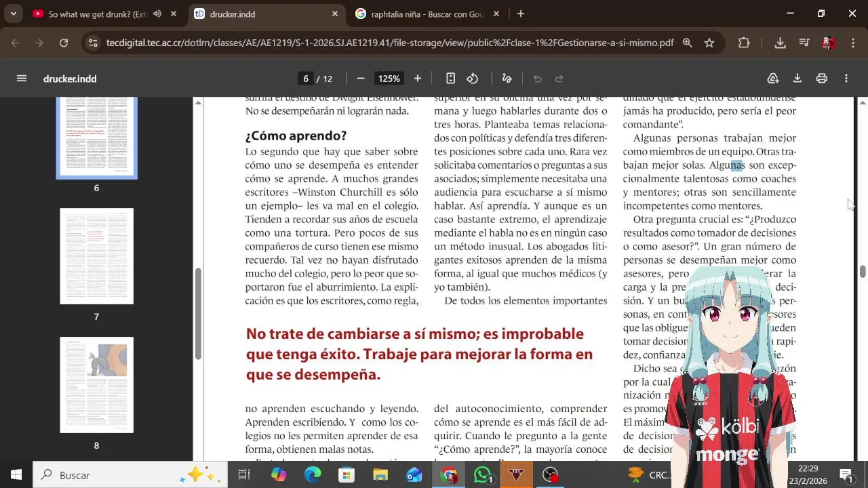This screenshot has height=488, width=868.
Task: Launch Copilot from the taskbar
Action: tap(279, 475)
